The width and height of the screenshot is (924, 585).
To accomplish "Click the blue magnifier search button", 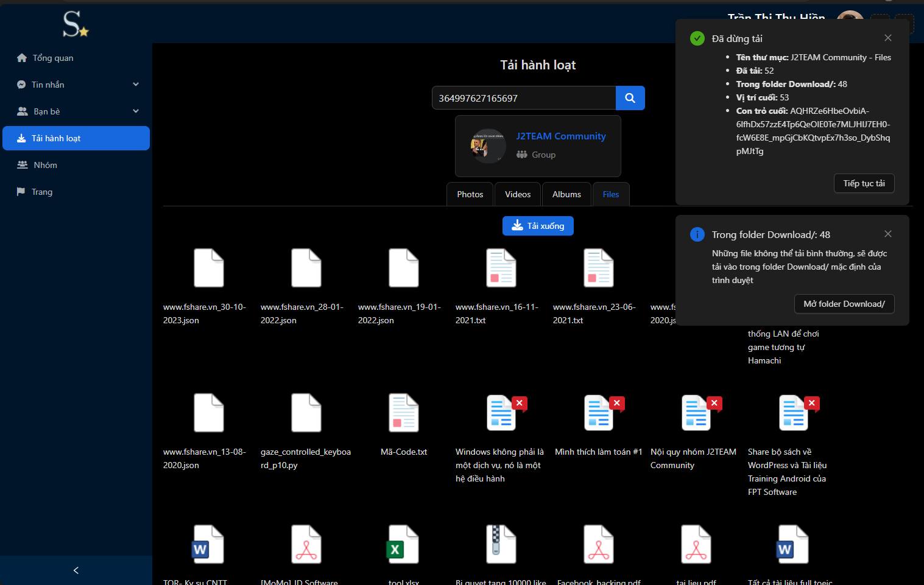I will pyautogui.click(x=630, y=98).
